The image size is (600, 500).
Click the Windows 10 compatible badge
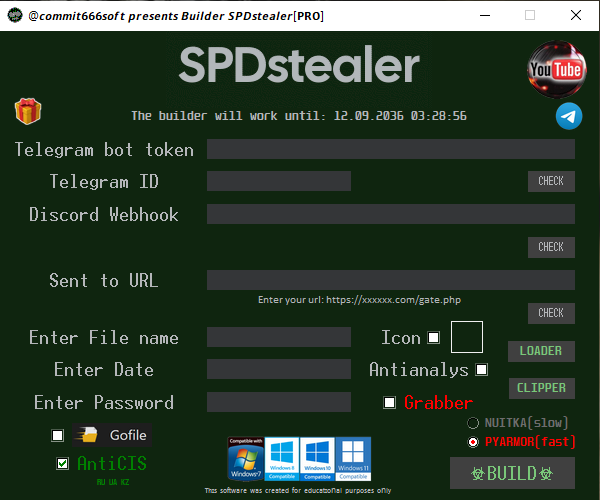click(317, 459)
